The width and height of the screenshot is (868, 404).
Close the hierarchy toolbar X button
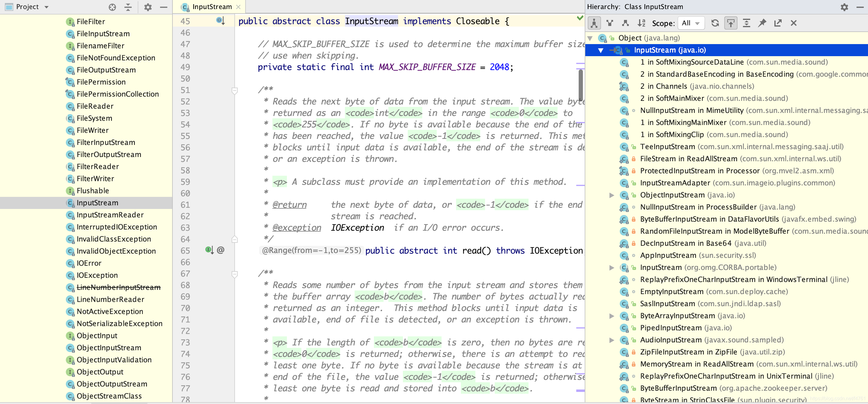pyautogui.click(x=793, y=23)
